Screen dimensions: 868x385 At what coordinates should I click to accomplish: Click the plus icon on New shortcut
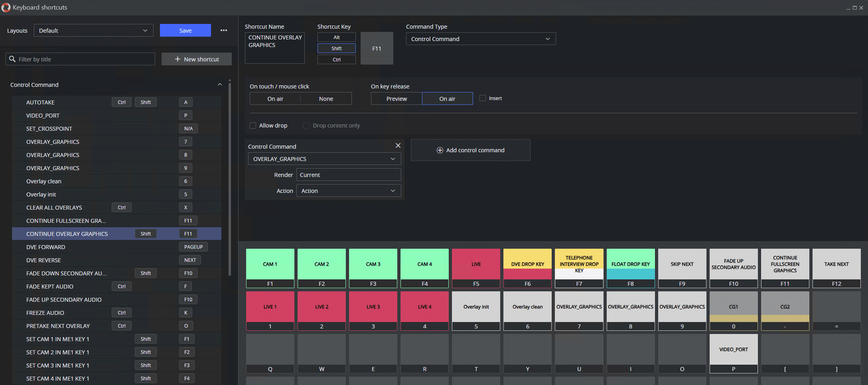pos(178,59)
